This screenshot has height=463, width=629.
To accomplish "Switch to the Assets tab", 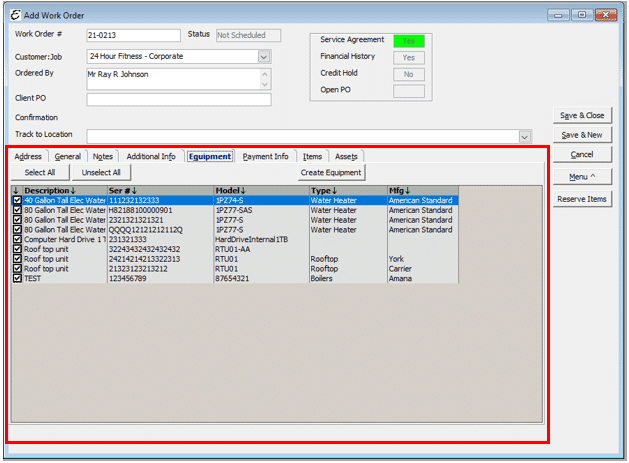I will point(346,156).
